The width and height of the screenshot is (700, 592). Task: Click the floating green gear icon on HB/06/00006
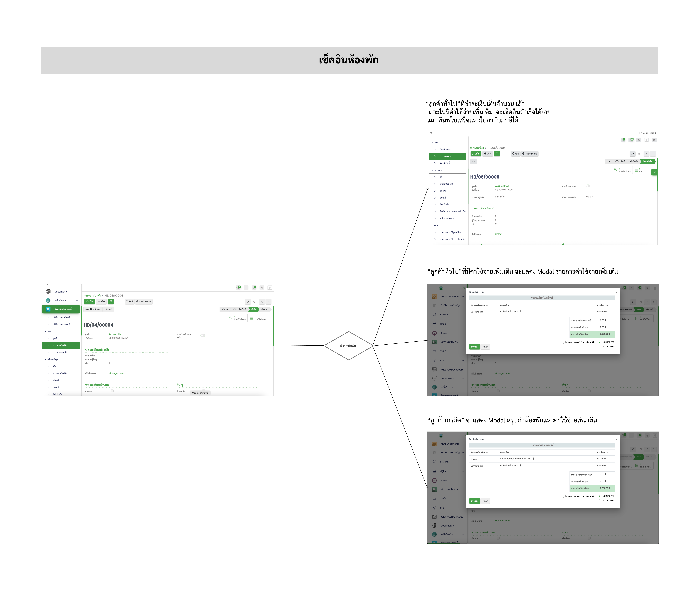coord(654,172)
